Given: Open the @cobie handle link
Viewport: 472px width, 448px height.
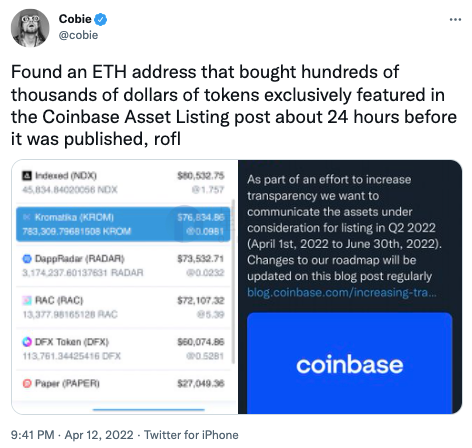Looking at the screenshot, I should point(78,35).
